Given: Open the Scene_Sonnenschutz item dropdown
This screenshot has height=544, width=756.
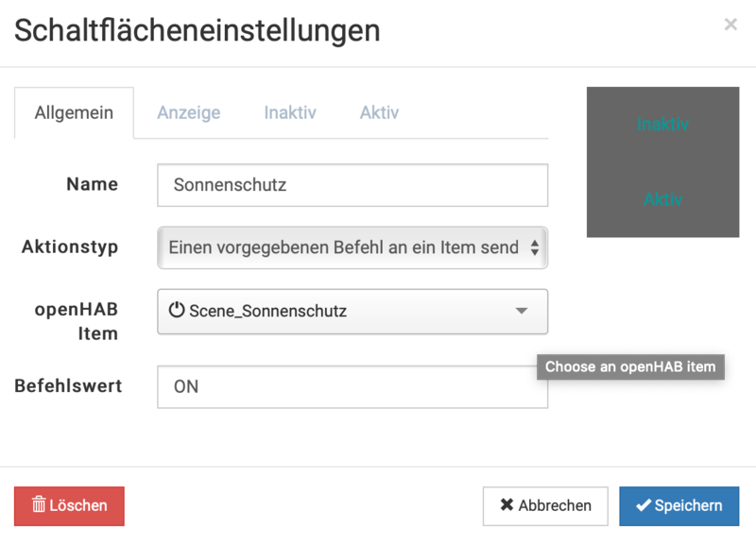Looking at the screenshot, I should [x=352, y=311].
